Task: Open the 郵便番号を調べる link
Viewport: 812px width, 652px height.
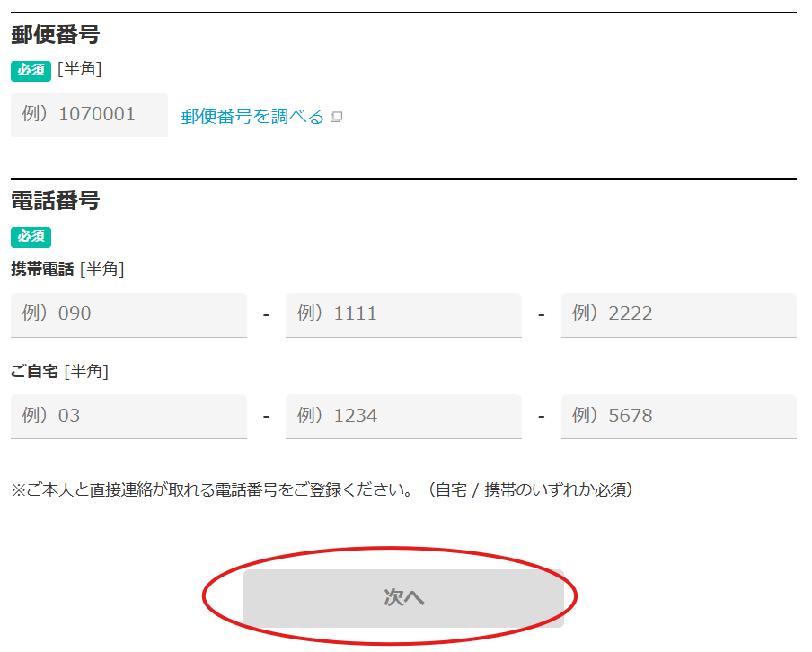Action: [x=252, y=117]
